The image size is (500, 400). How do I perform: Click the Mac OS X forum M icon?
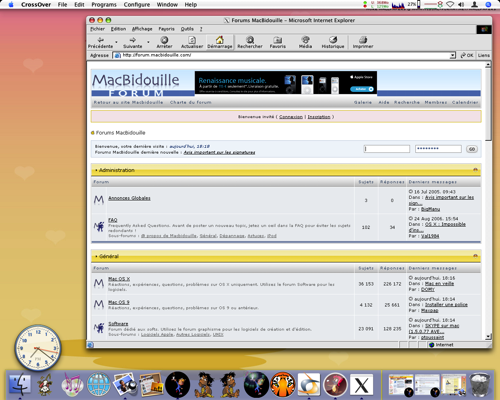99,283
